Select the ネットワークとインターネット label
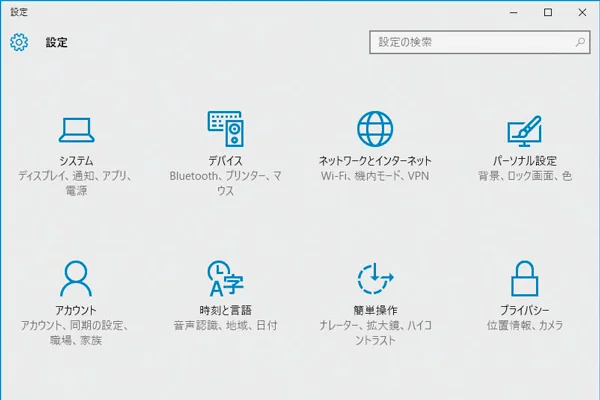The width and height of the screenshot is (600, 400). [x=375, y=160]
